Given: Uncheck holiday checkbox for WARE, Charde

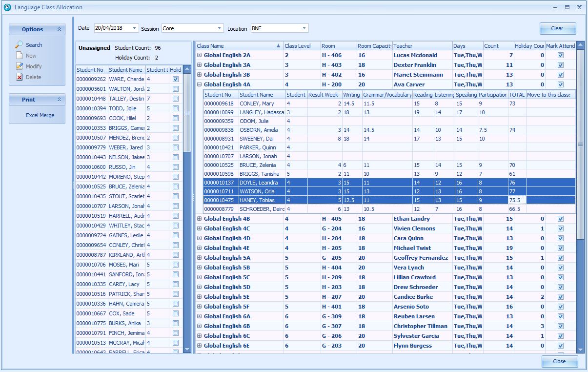Looking at the screenshot, I should [x=176, y=79].
